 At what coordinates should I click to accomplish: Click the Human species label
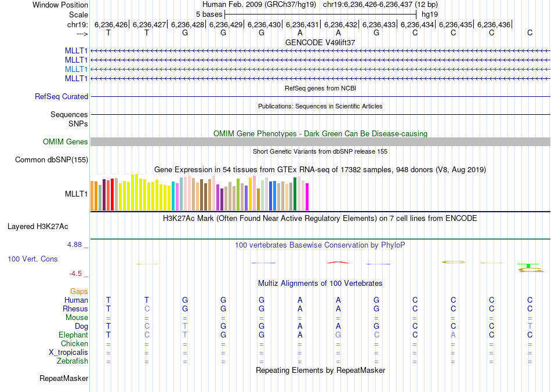[76, 300]
